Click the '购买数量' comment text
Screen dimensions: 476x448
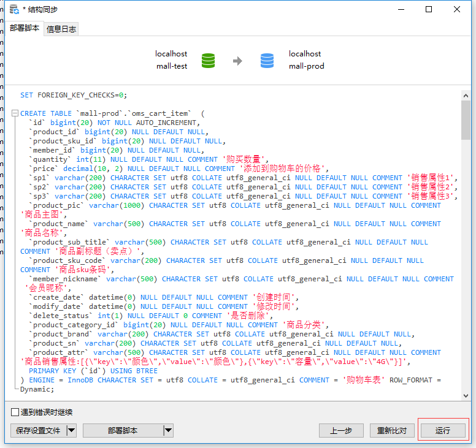click(x=244, y=159)
